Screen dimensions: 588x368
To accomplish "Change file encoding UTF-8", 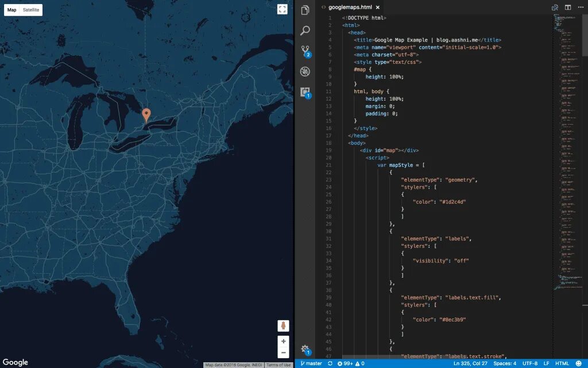I will (530, 363).
